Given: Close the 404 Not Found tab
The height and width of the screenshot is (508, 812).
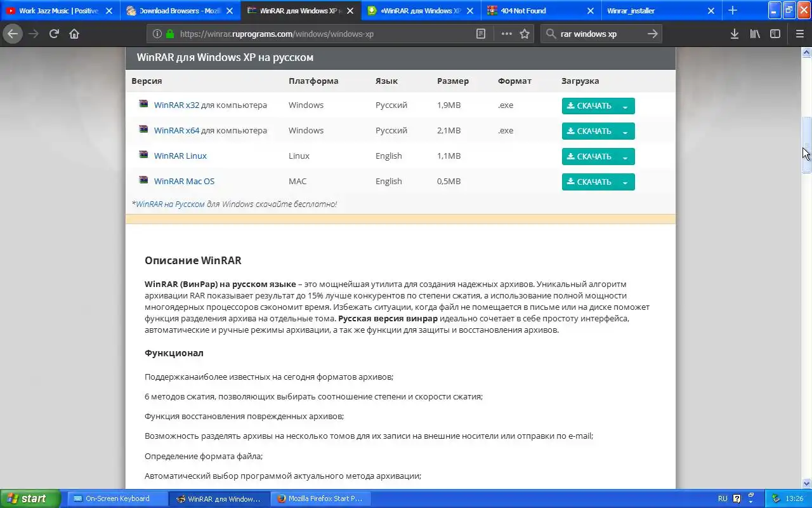Looking at the screenshot, I should tap(591, 11).
